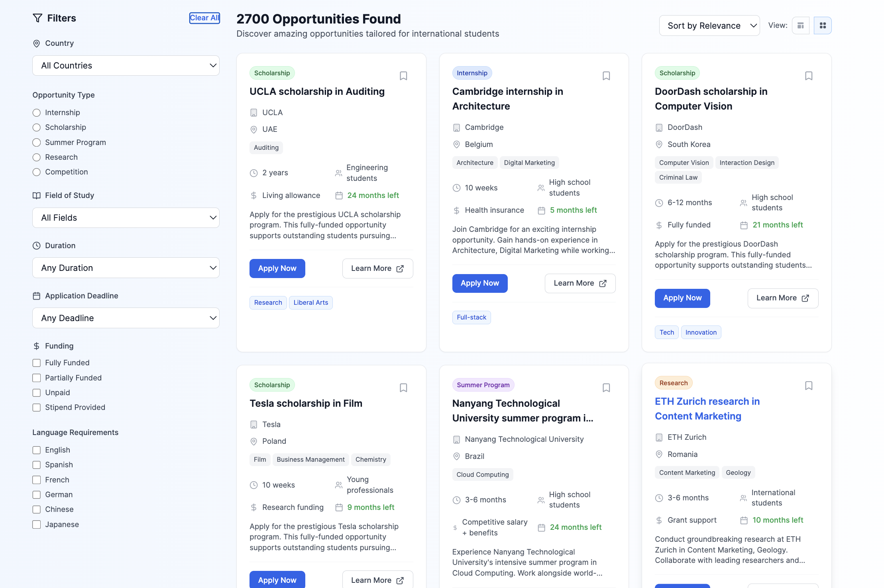Click the Innovation tag on DoorDash card

coord(701,333)
